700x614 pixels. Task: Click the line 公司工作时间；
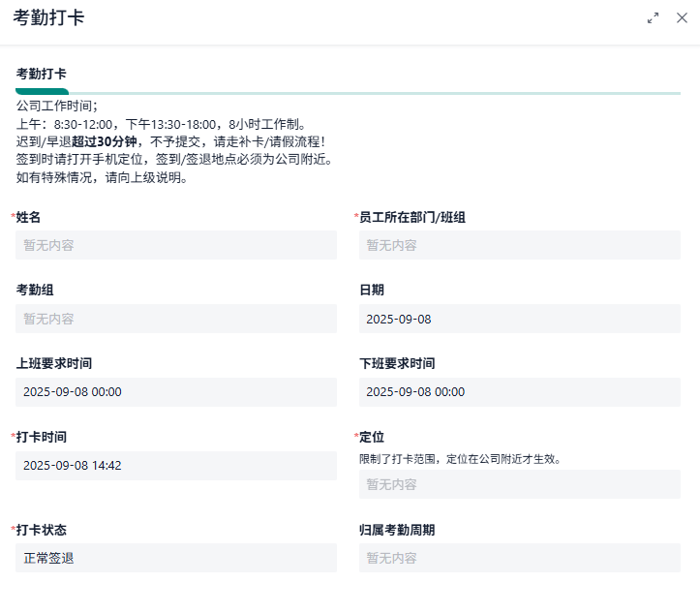point(57,106)
